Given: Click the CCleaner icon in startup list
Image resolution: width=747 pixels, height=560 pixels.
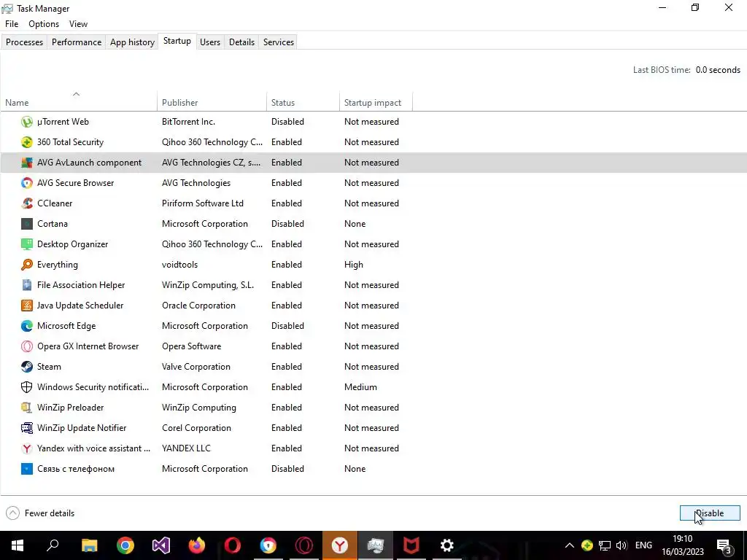Looking at the screenshot, I should pos(27,203).
